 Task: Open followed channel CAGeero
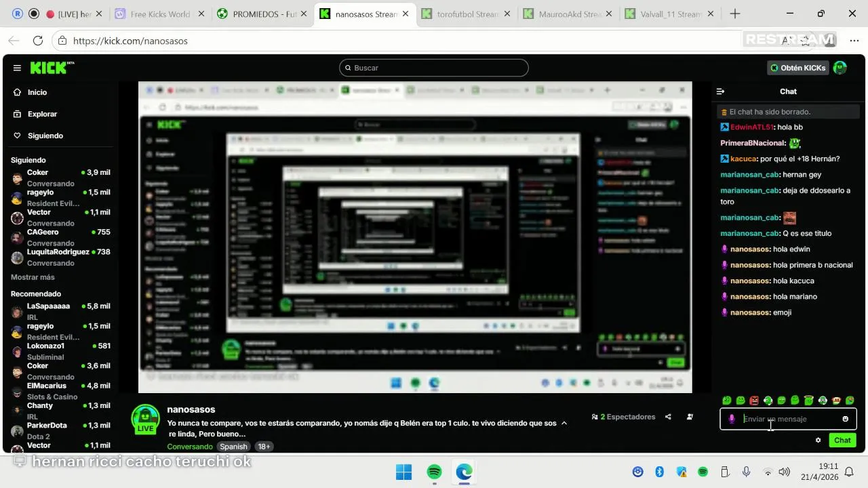coord(61,237)
